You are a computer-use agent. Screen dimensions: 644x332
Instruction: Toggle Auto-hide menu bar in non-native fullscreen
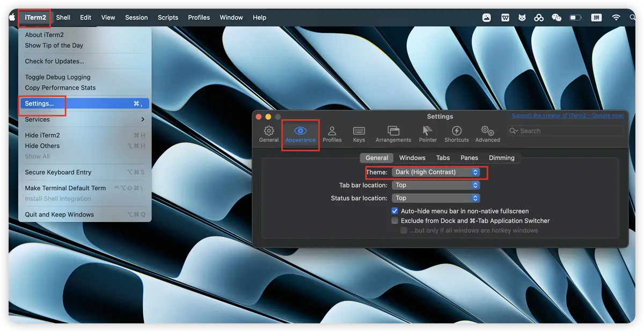pyautogui.click(x=395, y=211)
